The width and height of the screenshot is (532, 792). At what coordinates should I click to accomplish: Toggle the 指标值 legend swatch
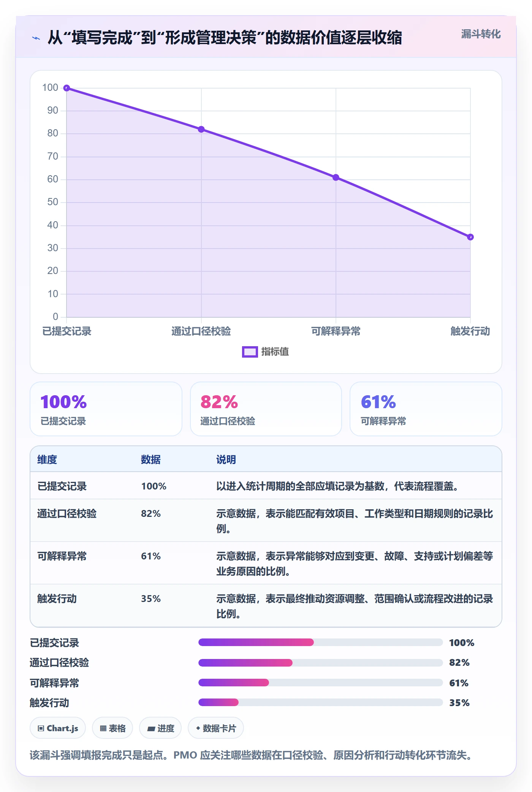pos(250,352)
